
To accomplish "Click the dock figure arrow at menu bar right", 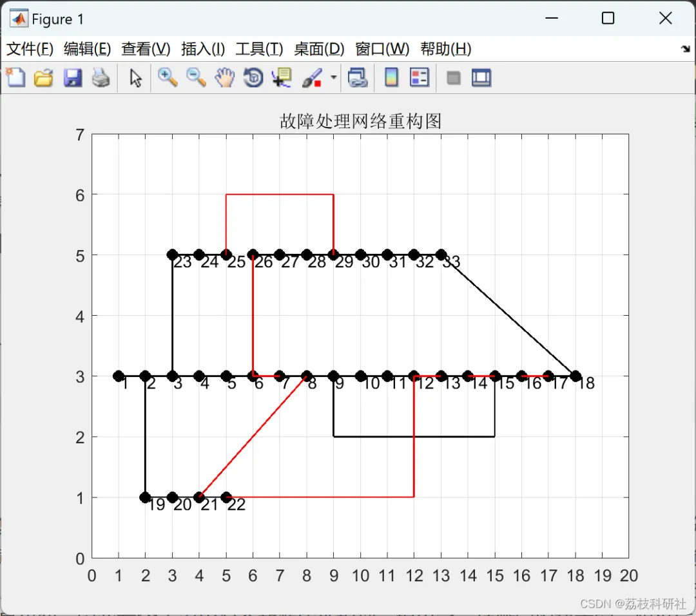I will pos(685,48).
